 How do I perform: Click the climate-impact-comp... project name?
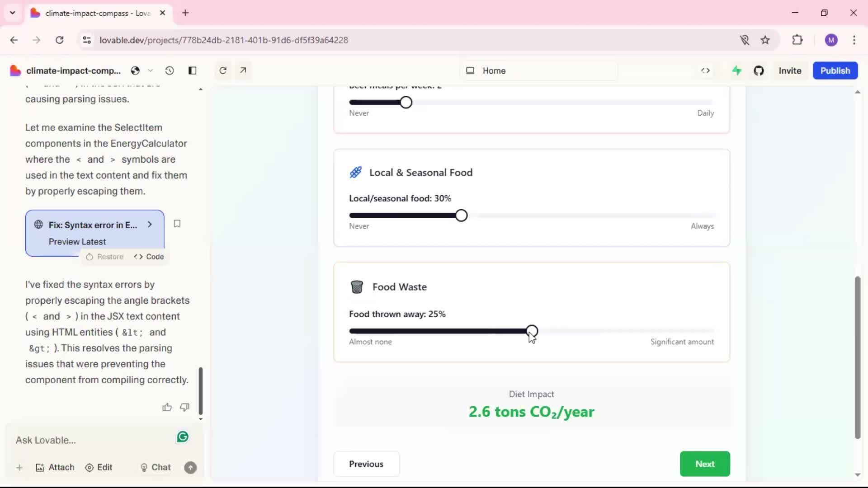pos(73,70)
